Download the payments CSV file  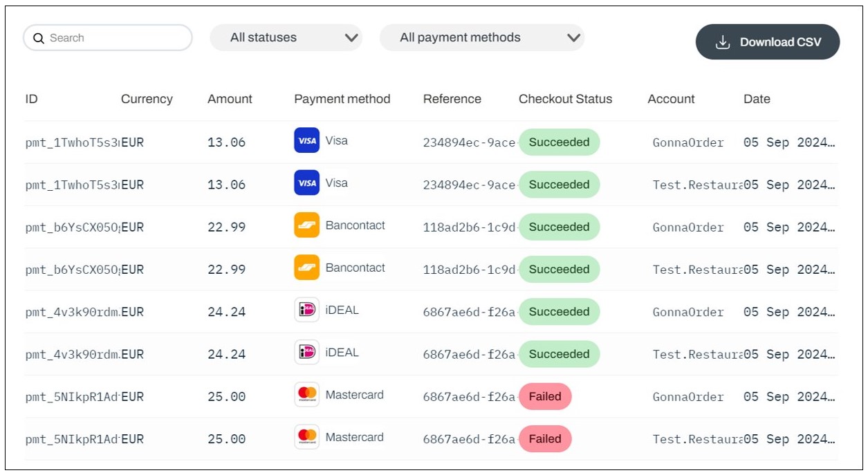tap(768, 42)
